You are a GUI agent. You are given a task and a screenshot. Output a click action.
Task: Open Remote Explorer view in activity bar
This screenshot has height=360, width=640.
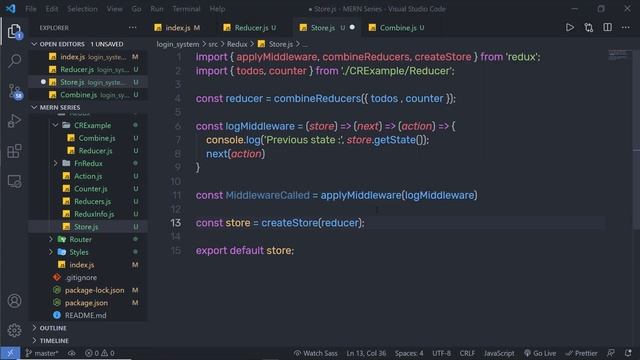pos(14,181)
